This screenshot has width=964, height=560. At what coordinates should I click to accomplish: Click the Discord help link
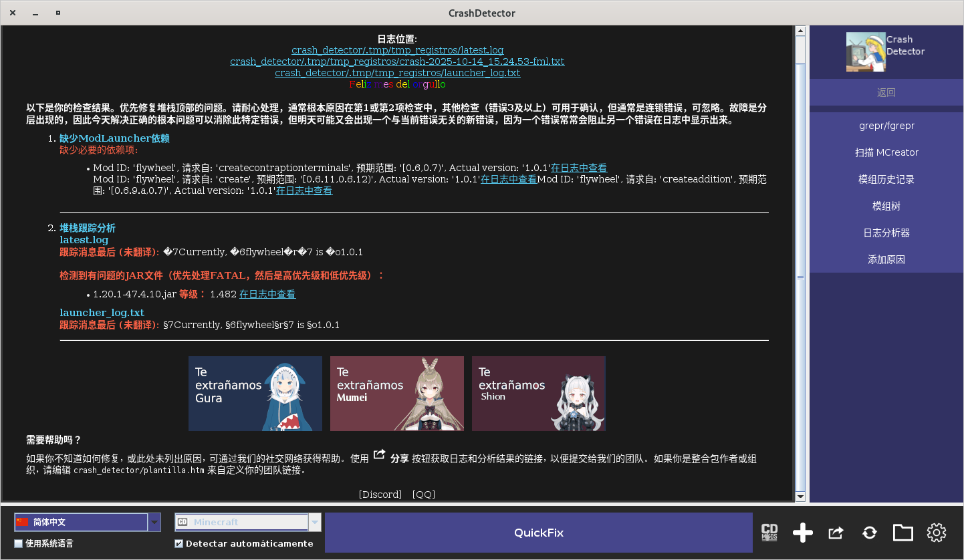(380, 495)
